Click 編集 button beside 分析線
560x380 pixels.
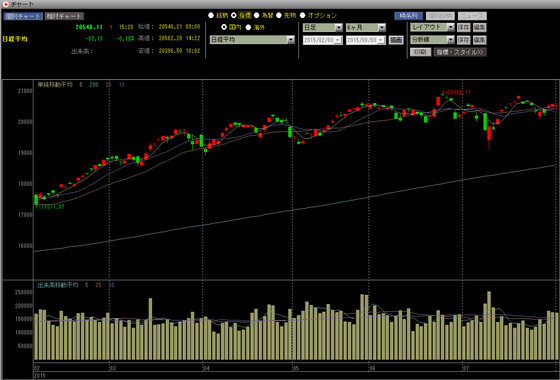(479, 40)
